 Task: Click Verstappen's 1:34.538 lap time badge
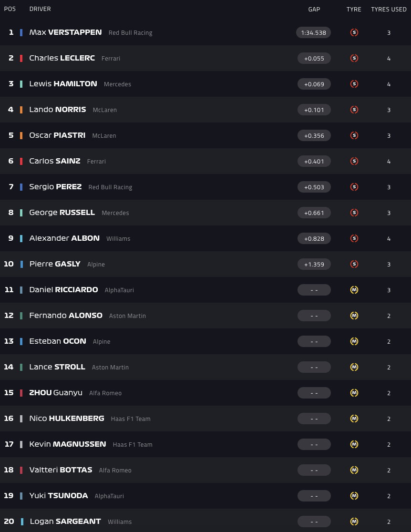coord(314,32)
